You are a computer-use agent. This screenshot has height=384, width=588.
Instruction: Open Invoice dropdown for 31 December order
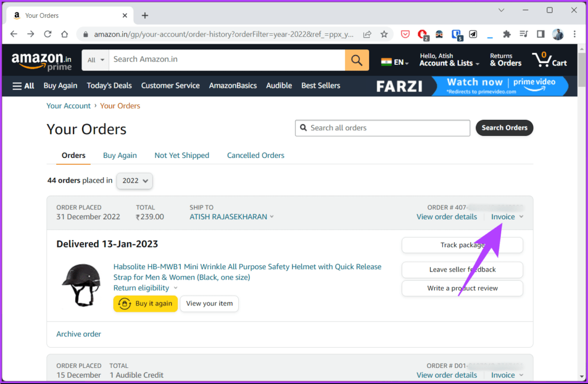point(507,217)
